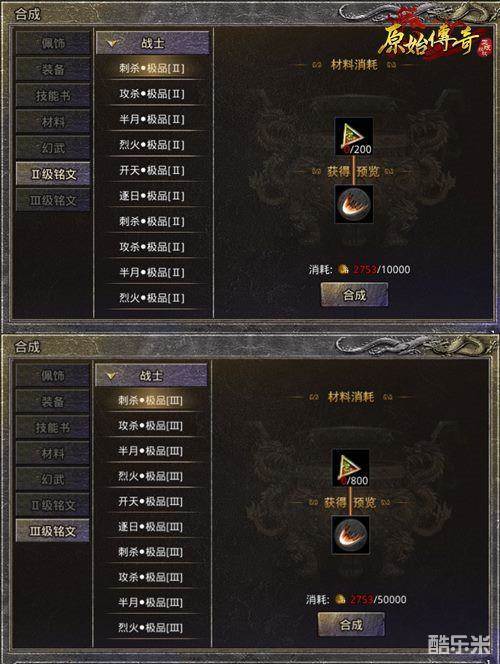Click 合成 button below the 2753/50000 cost

pyautogui.click(x=351, y=624)
